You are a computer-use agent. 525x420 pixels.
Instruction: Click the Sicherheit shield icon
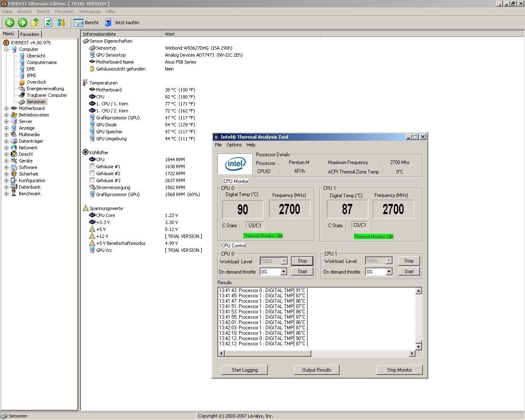14,174
